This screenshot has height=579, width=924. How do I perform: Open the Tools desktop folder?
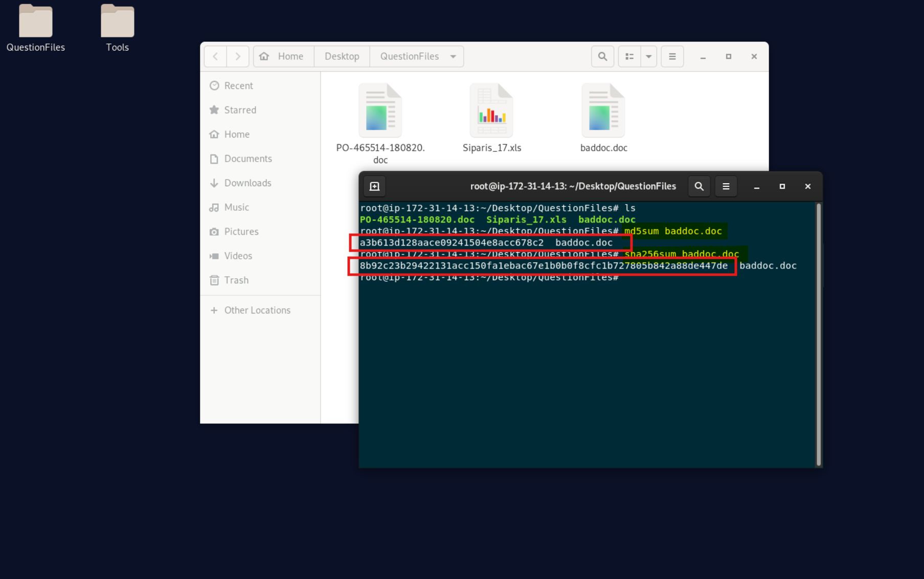click(x=117, y=28)
